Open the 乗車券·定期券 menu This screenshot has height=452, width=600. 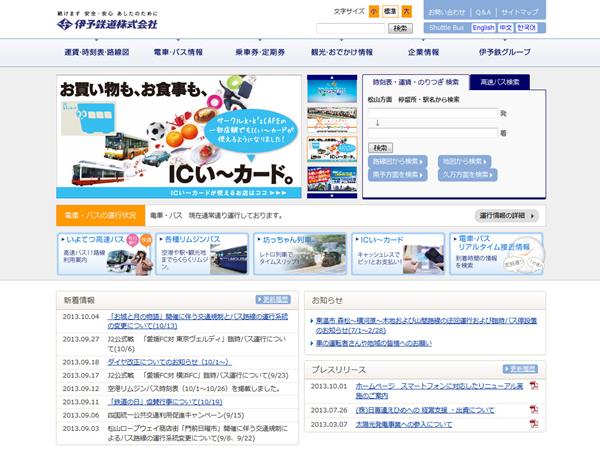(260, 52)
